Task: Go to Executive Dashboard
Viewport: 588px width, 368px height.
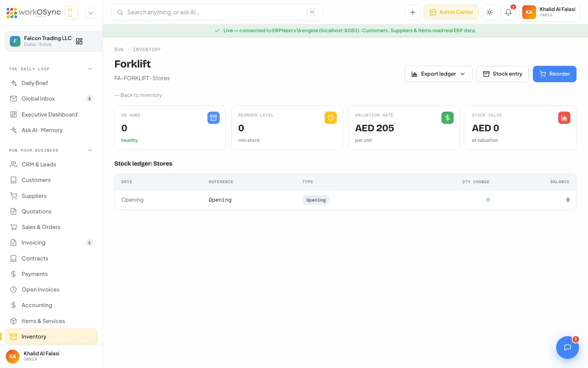Action: pos(51,114)
